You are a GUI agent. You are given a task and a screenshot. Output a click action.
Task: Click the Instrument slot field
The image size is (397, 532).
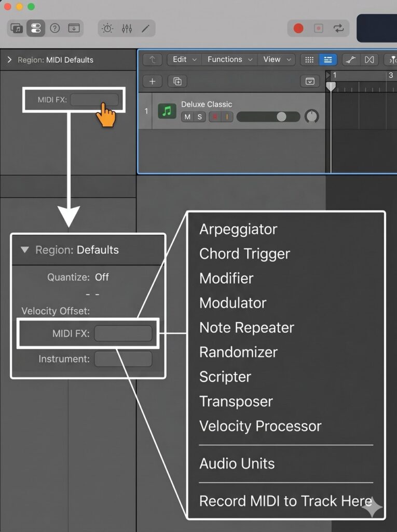(x=123, y=359)
